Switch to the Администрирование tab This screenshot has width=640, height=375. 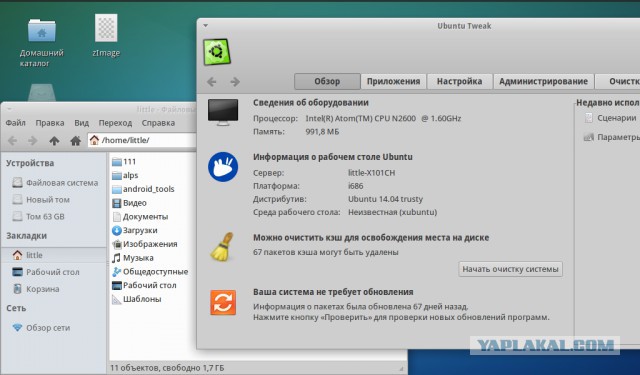[543, 81]
